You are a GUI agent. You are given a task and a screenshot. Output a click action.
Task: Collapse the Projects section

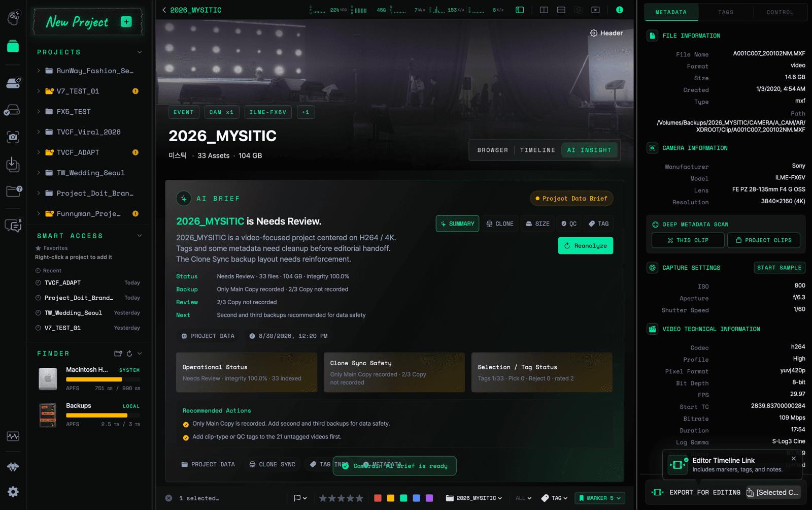point(140,52)
